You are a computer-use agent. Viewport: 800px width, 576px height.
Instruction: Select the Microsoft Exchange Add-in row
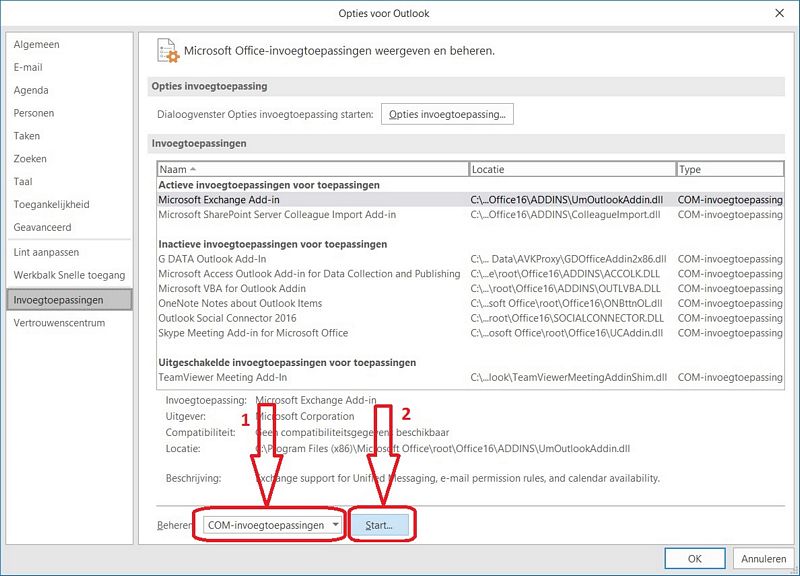[470, 200]
